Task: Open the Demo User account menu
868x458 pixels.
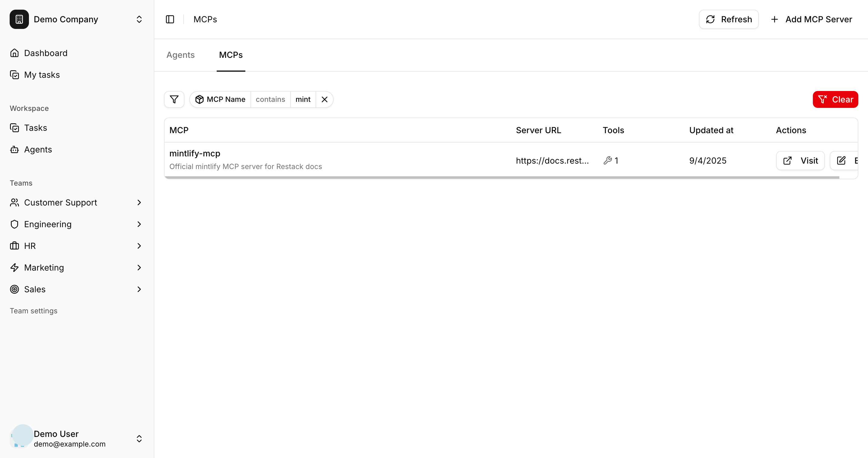Action: coord(139,438)
